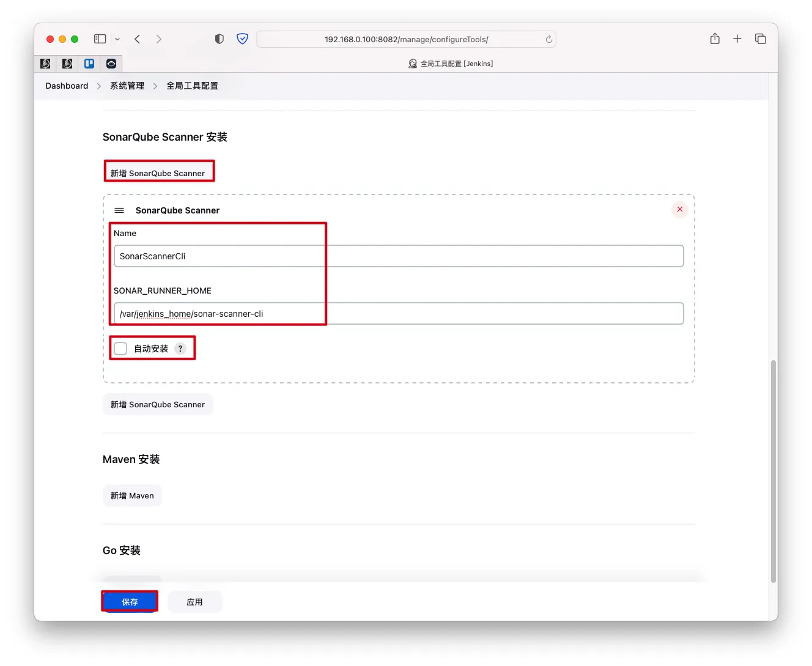Show the tab overview icon
The width and height of the screenshot is (812, 666).
tap(761, 39)
